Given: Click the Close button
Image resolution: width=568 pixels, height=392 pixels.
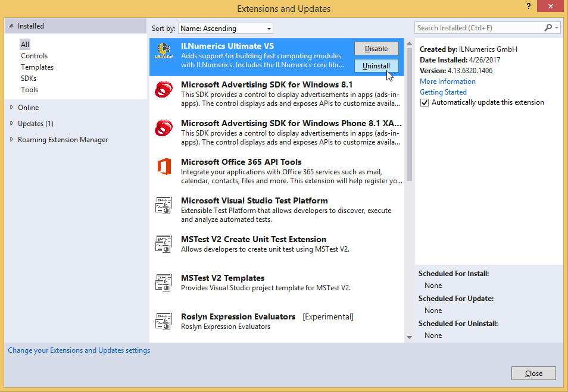Looking at the screenshot, I should point(533,373).
